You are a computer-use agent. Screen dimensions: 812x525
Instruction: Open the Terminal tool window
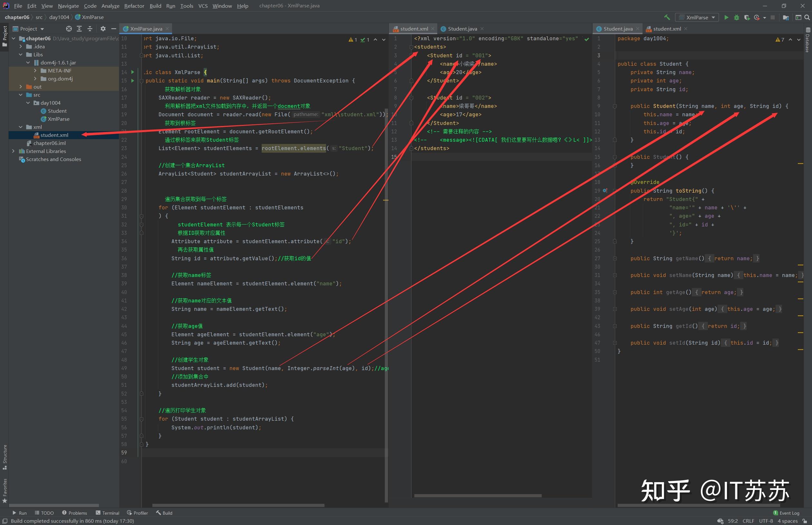[x=107, y=513]
